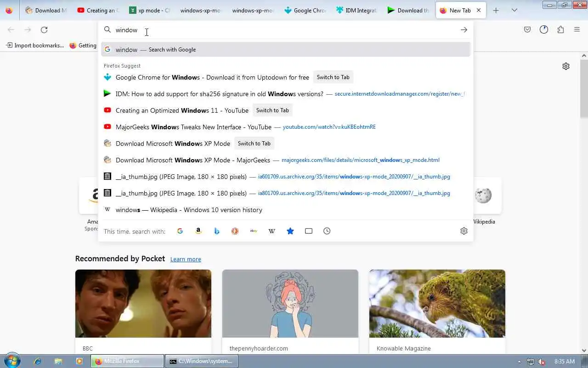Viewport: 588px width, 368px height.
Task: Open new tab page personalize gear
Action: coord(566,66)
